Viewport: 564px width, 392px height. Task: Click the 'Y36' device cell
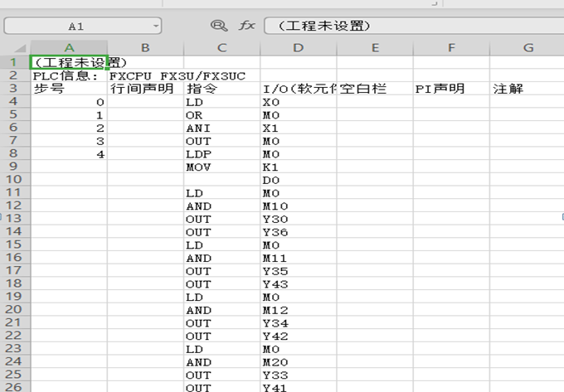click(x=299, y=232)
